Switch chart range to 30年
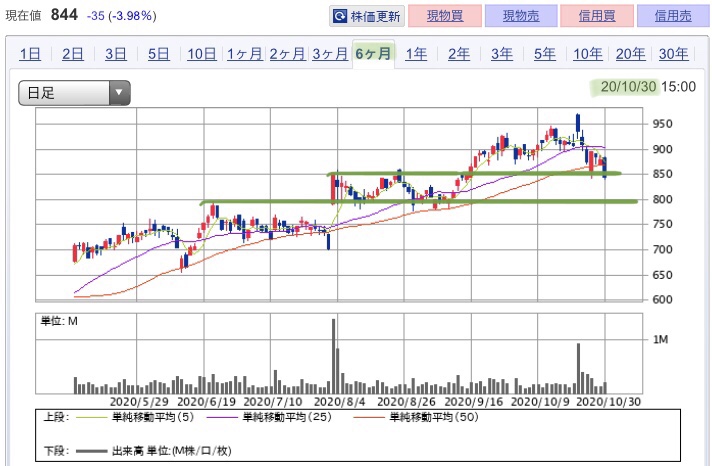Image resolution: width=712 pixels, height=466 pixels. pos(673,54)
